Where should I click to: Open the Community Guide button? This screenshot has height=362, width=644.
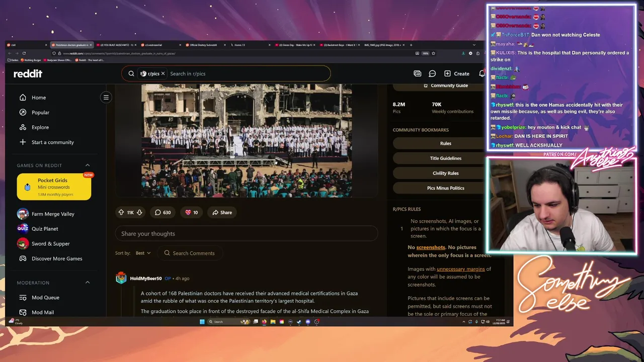click(x=446, y=85)
